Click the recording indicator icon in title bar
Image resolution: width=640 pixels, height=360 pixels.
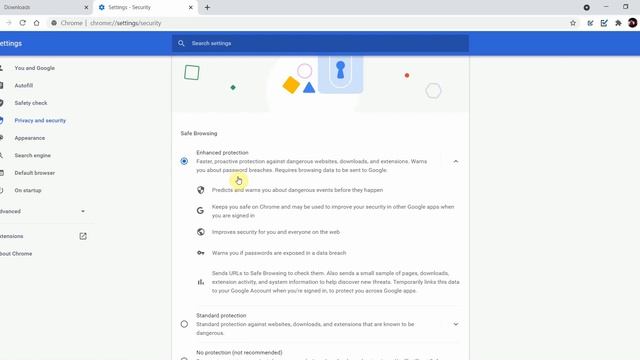click(x=587, y=7)
